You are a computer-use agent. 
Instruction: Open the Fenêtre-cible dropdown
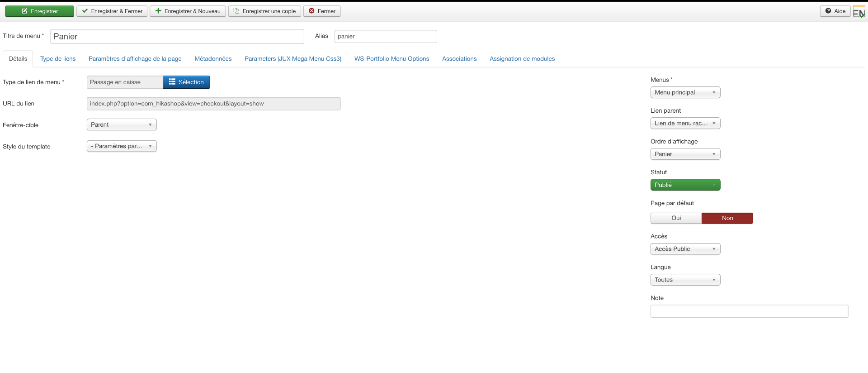(122, 125)
